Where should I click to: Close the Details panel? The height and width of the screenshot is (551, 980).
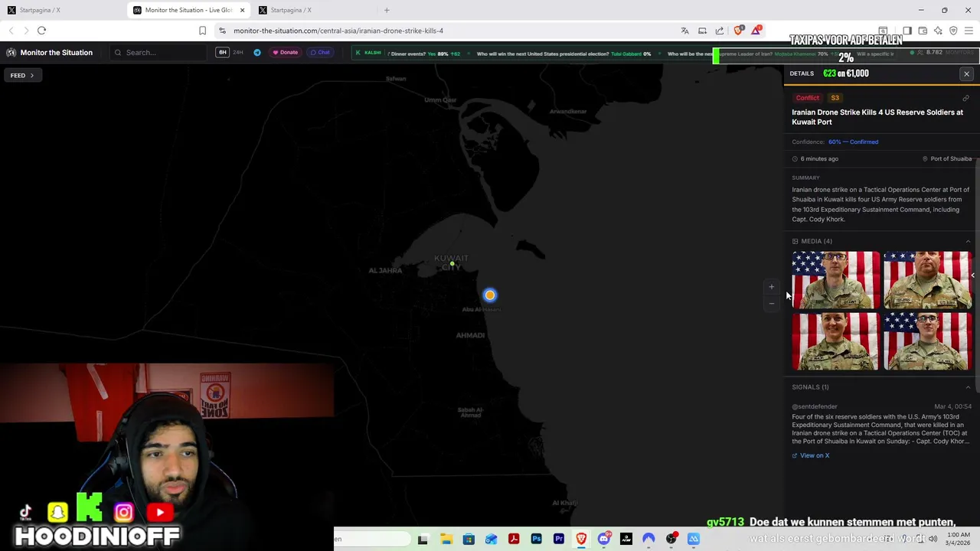click(x=966, y=74)
